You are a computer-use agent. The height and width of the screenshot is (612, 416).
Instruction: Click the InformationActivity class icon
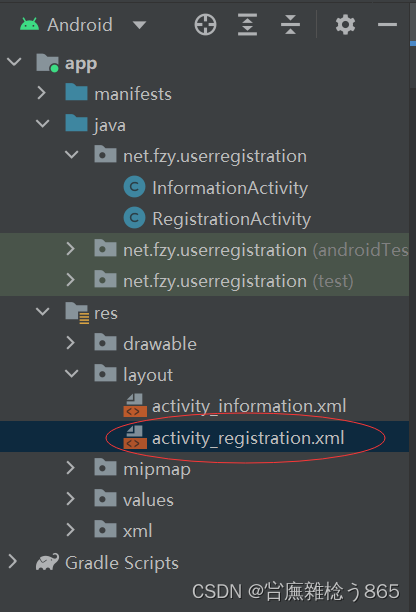coord(134,187)
